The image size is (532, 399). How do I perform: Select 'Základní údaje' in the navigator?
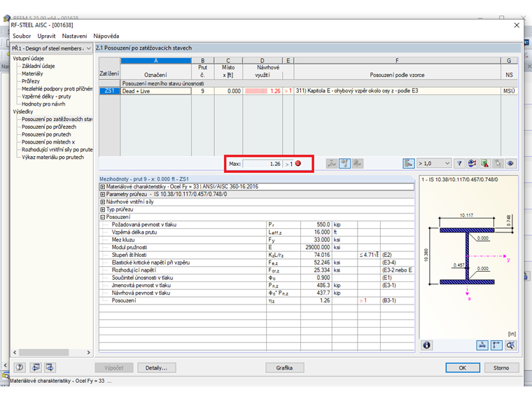pyautogui.click(x=38, y=66)
